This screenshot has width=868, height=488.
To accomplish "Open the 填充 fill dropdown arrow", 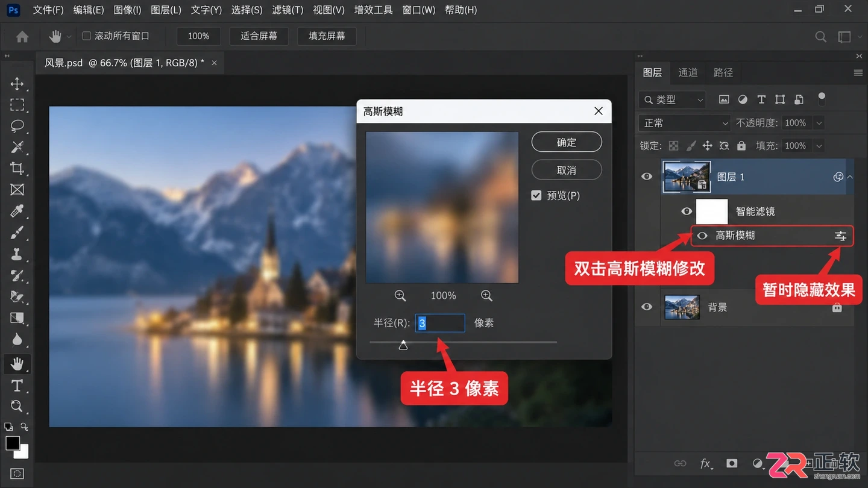I will (819, 146).
